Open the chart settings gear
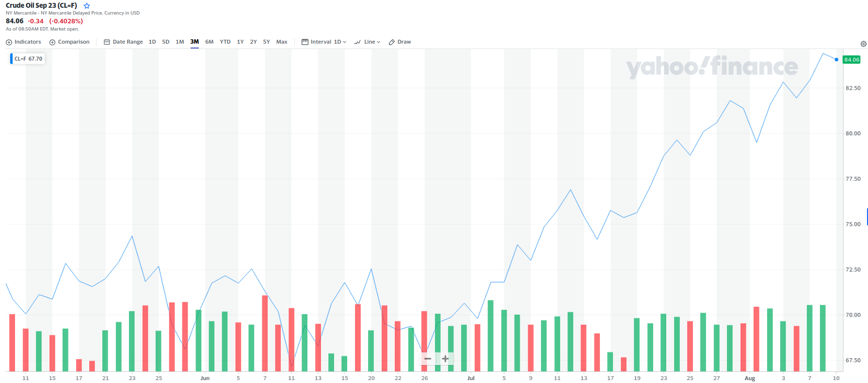 (863, 44)
